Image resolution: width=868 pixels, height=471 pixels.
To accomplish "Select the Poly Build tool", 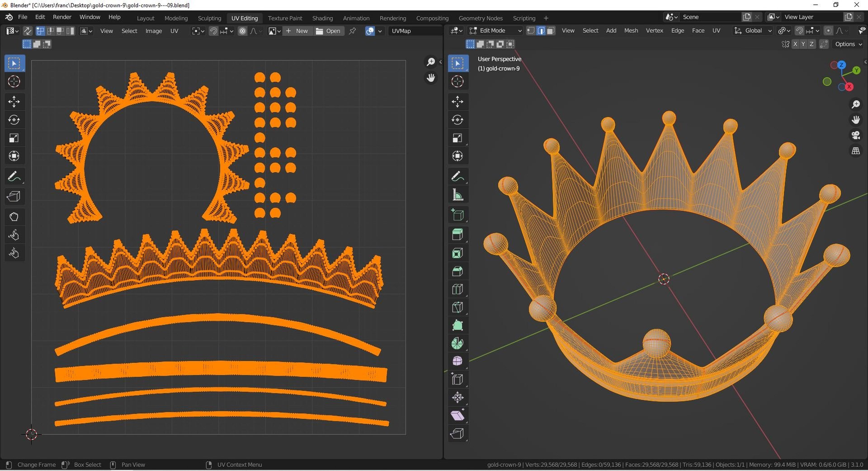I will pos(458,325).
